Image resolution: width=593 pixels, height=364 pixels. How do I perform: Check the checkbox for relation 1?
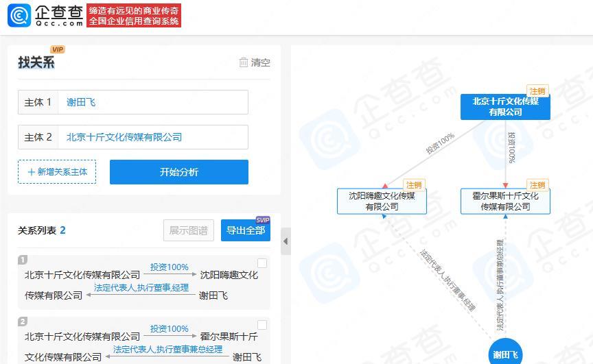[261, 263]
